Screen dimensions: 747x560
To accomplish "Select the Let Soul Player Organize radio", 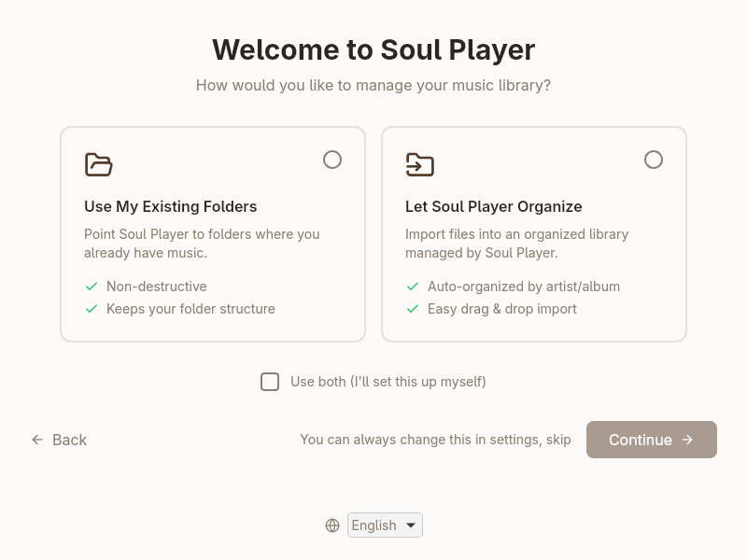I will 654,160.
